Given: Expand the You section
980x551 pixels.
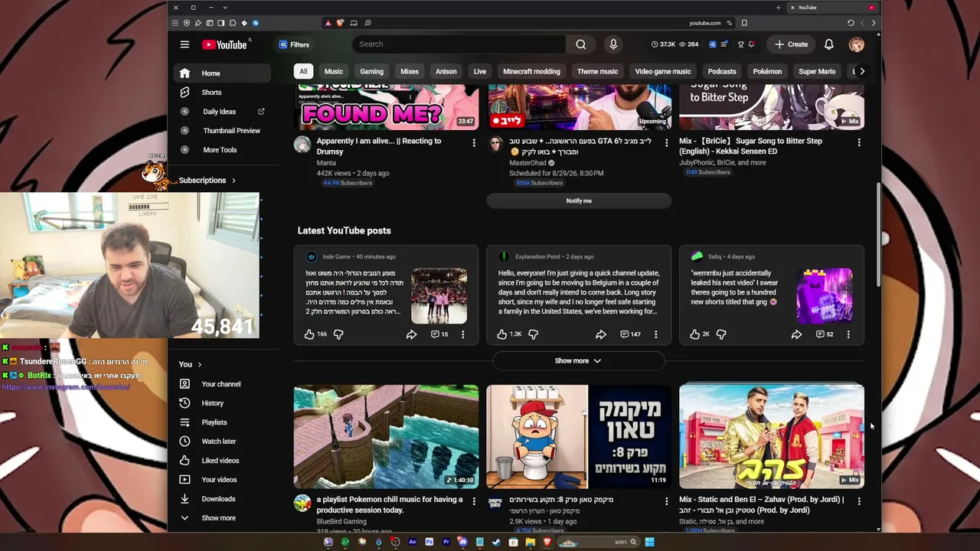Looking at the screenshot, I should coord(190,364).
